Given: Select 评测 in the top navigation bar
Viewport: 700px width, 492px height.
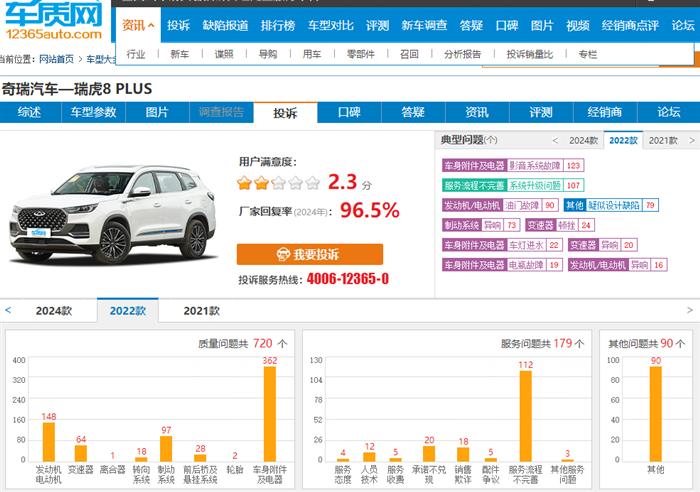Looking at the screenshot, I should point(377,25).
